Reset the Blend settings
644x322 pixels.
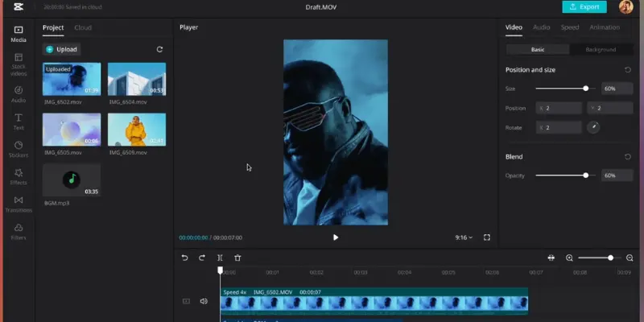(x=627, y=157)
